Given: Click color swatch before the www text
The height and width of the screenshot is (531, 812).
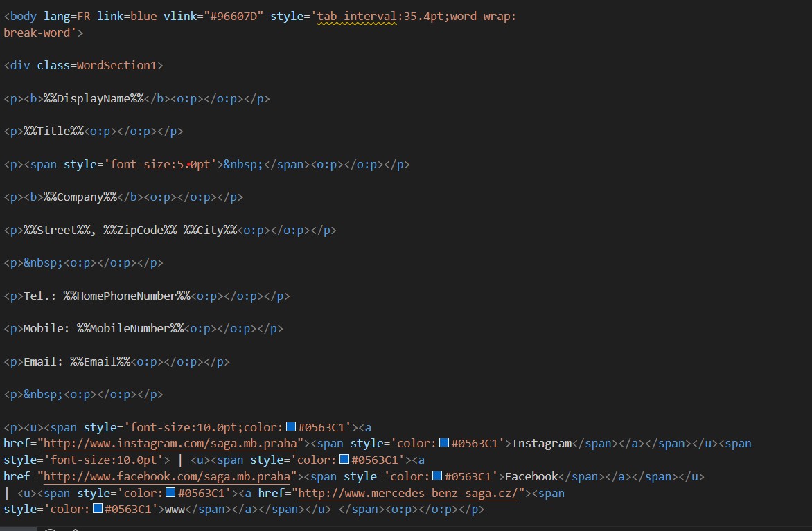Looking at the screenshot, I should point(98,510).
